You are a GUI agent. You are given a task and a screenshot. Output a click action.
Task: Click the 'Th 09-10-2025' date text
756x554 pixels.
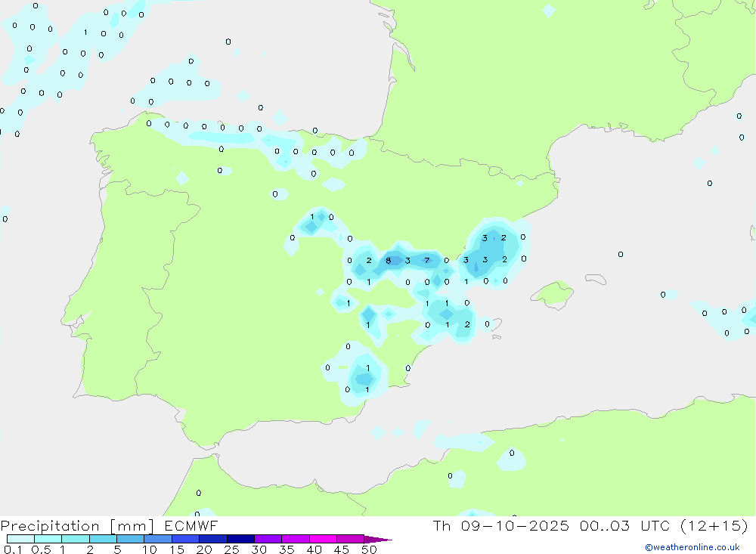tap(501, 525)
